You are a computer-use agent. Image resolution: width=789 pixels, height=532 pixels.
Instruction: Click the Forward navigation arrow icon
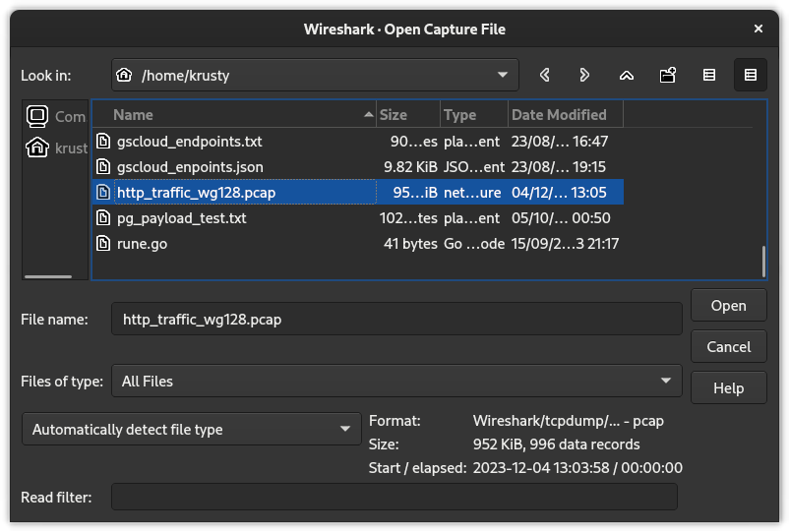pyautogui.click(x=584, y=75)
